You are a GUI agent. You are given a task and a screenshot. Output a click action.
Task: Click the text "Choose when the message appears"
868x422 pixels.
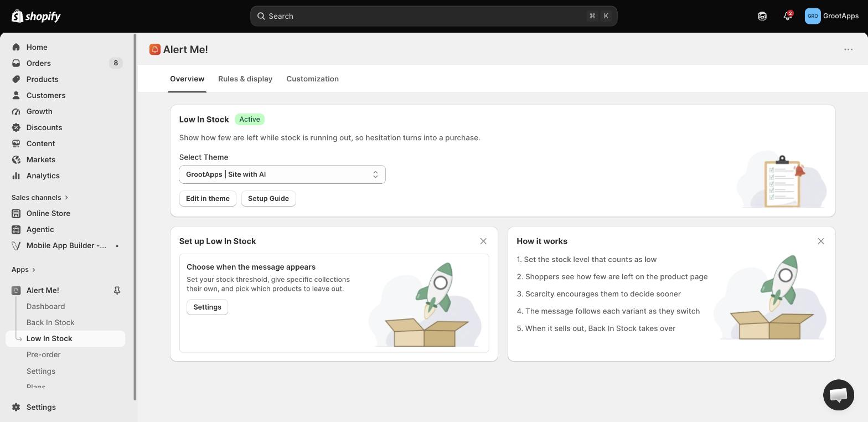251,267
